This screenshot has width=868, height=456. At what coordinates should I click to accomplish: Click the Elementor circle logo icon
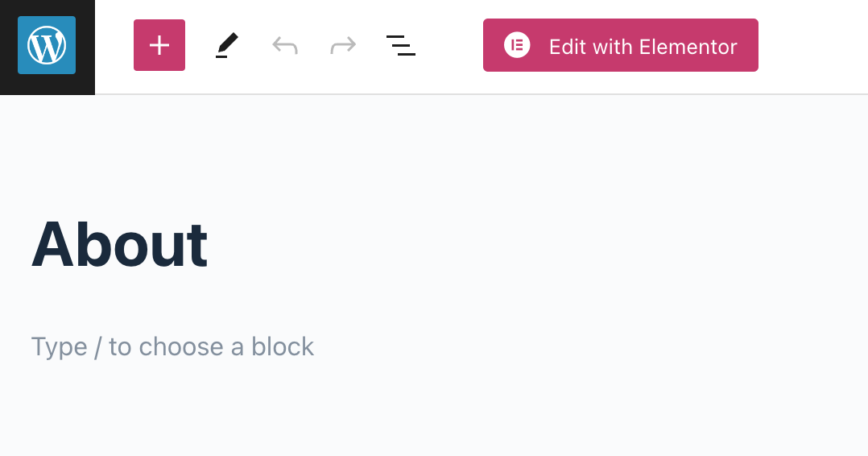point(517,45)
